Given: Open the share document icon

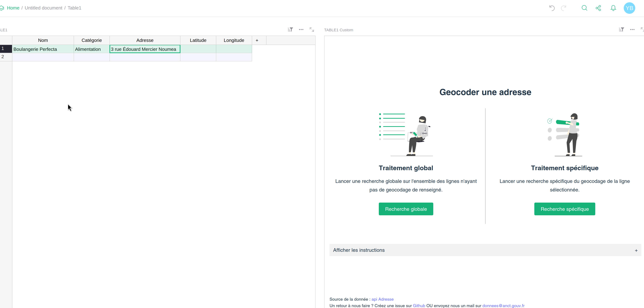Looking at the screenshot, I should click(x=598, y=8).
